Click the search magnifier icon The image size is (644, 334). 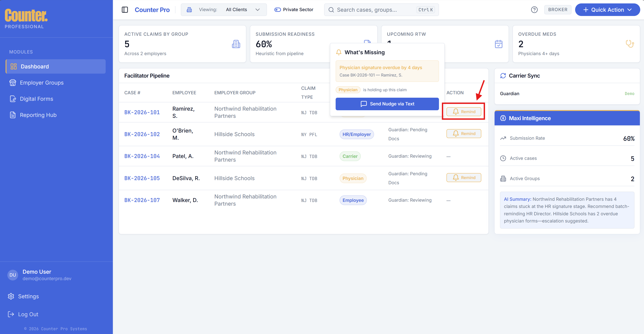point(331,10)
